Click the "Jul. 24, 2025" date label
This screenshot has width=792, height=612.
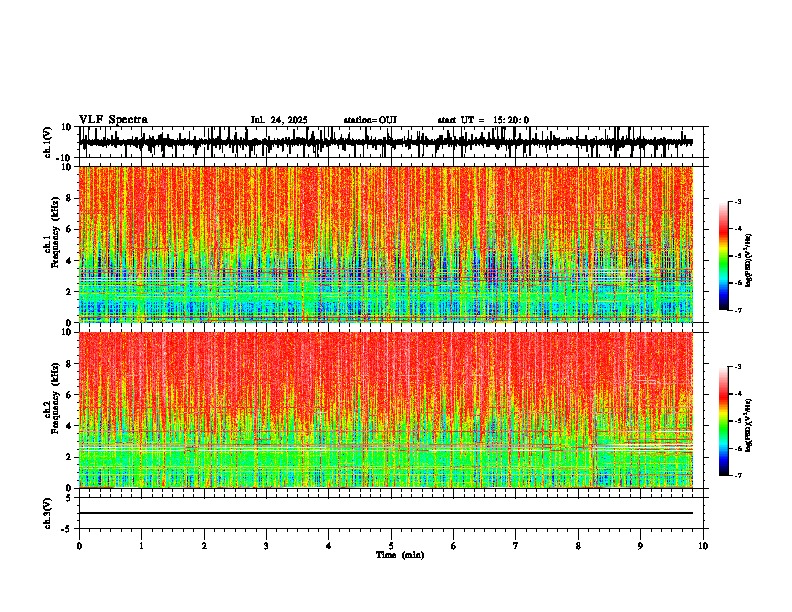[x=279, y=120]
